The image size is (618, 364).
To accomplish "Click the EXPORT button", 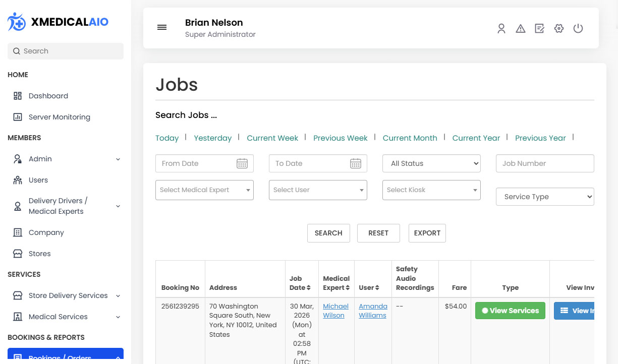I will click(427, 233).
